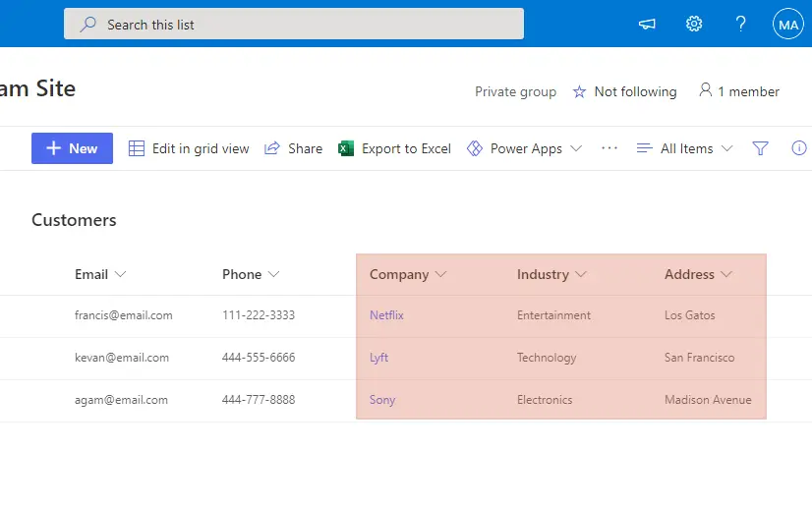812x506 pixels.
Task: Click the Excel icon in toolbar
Action: point(346,148)
